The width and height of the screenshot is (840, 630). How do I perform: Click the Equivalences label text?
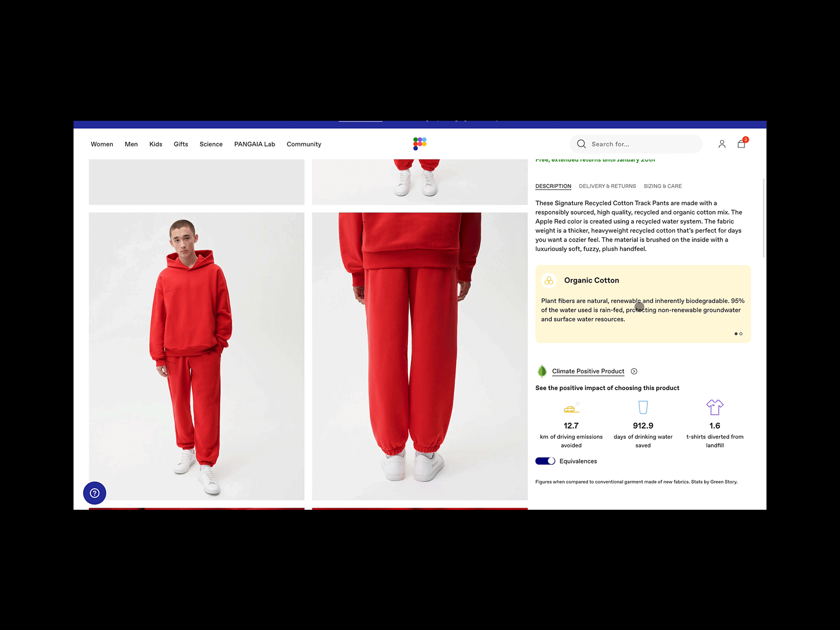point(578,461)
